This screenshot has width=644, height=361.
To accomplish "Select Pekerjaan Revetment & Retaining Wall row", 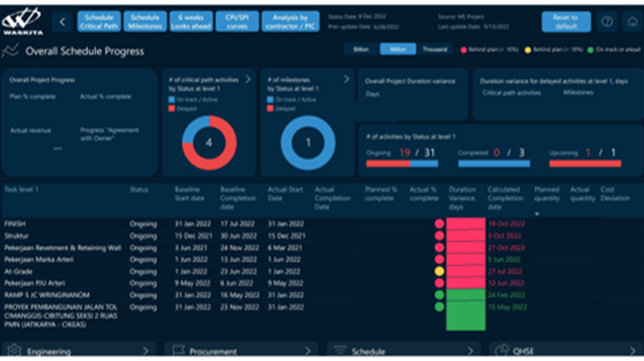I will pyautogui.click(x=63, y=247).
